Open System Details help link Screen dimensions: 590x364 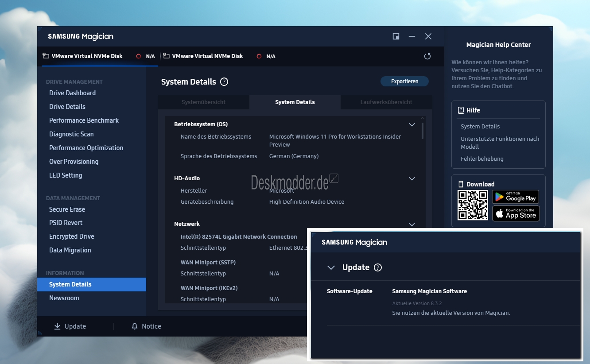480,127
